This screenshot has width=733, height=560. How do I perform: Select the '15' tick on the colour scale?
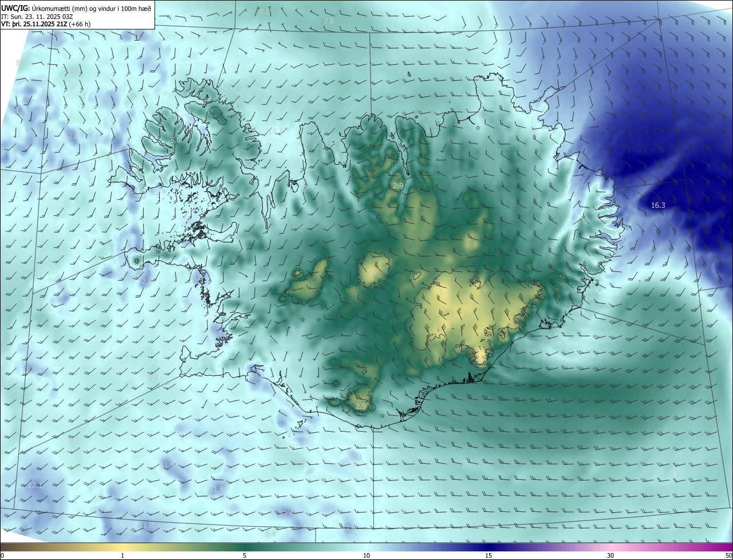click(x=488, y=555)
